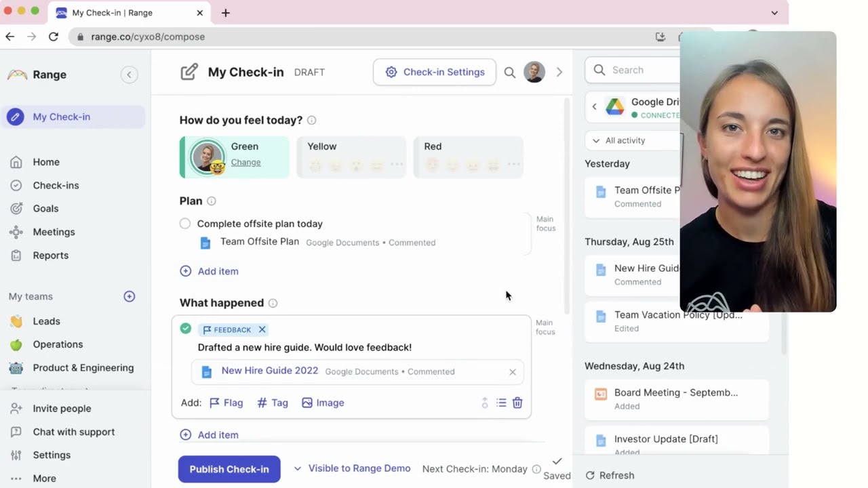Screen dimensions: 868x488
Task: Toggle Main focus for the offsite plan item
Action: point(546,224)
